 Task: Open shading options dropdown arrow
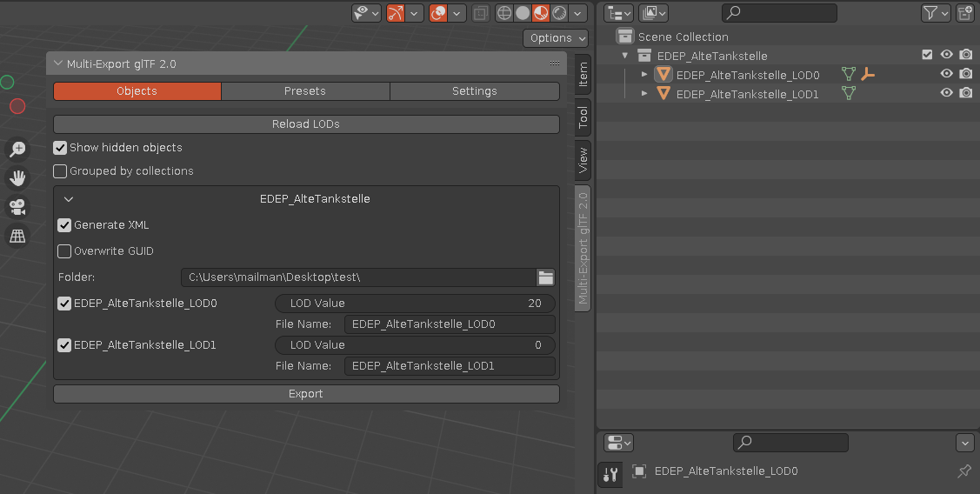coord(578,12)
